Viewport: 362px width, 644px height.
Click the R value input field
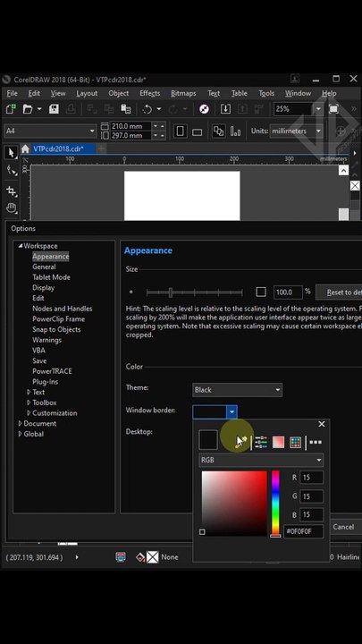(312, 478)
